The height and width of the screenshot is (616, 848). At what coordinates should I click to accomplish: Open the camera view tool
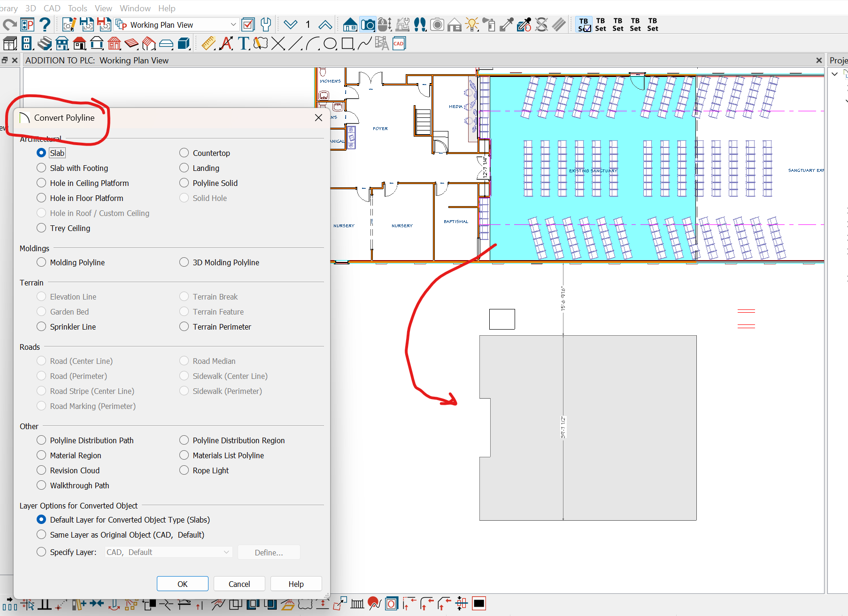(368, 24)
